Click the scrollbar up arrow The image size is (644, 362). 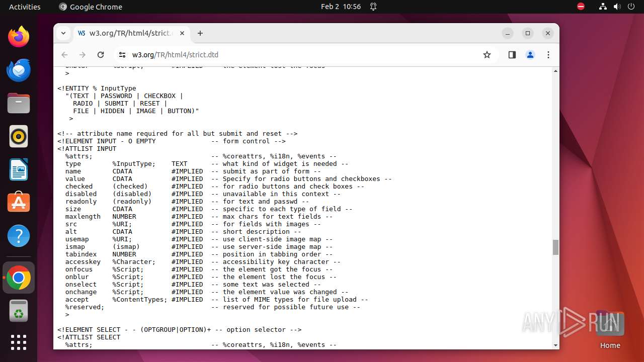pyautogui.click(x=555, y=71)
